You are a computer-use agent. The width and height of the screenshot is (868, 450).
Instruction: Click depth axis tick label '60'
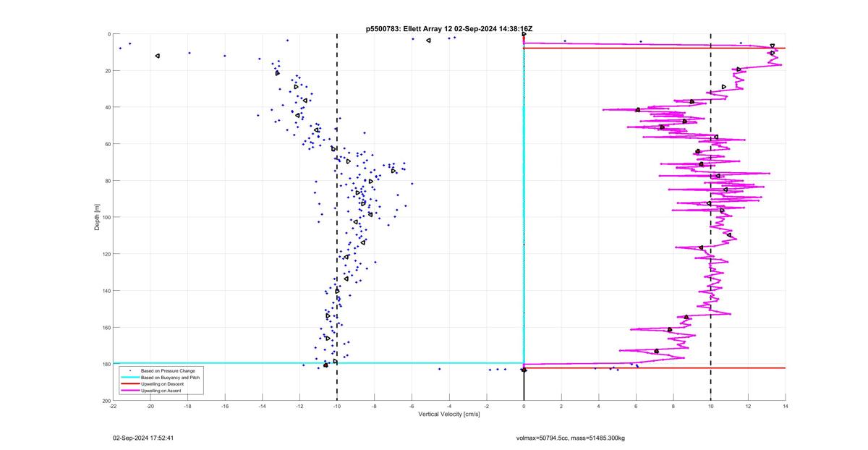pyautogui.click(x=107, y=144)
